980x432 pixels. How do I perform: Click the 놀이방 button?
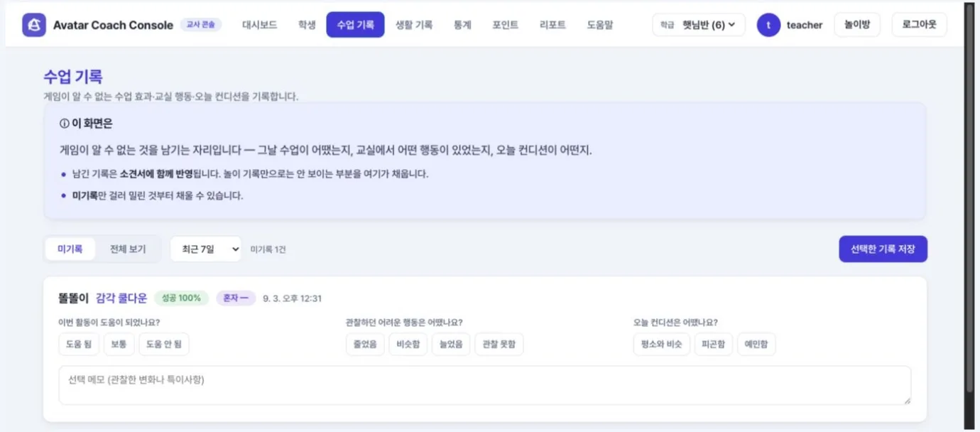(856, 25)
